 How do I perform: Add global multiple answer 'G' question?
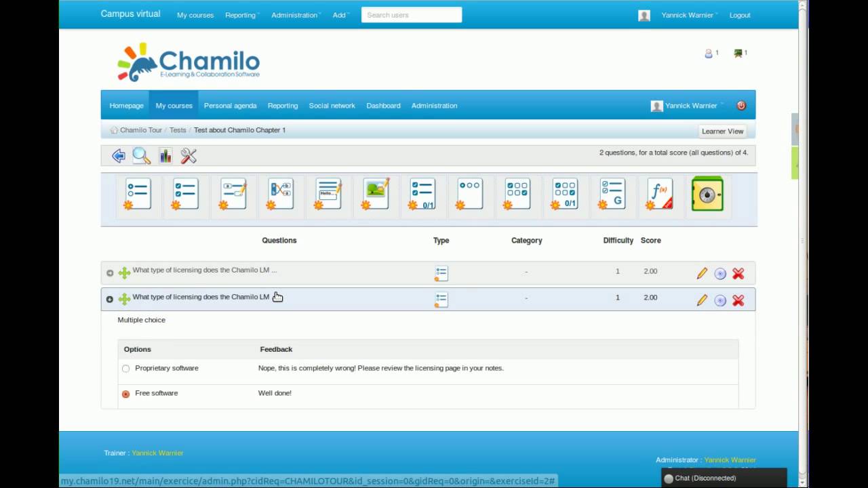pyautogui.click(x=612, y=194)
